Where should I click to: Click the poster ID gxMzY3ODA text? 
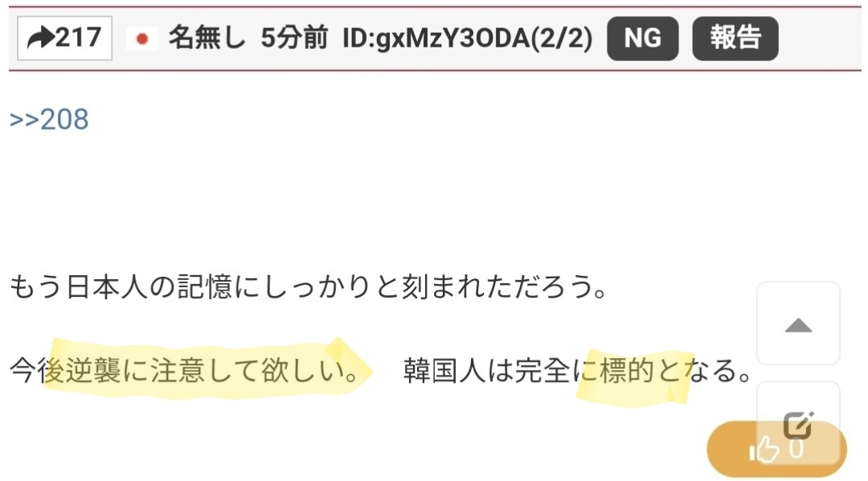(x=436, y=39)
